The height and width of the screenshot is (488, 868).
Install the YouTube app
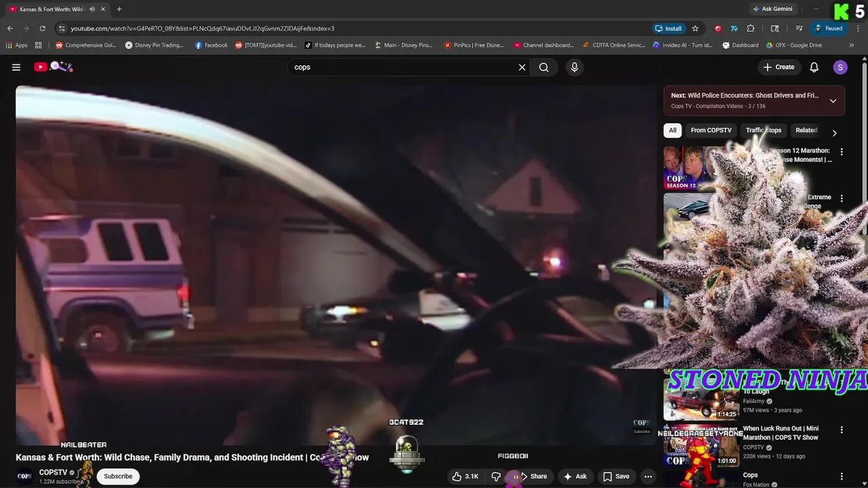point(669,28)
